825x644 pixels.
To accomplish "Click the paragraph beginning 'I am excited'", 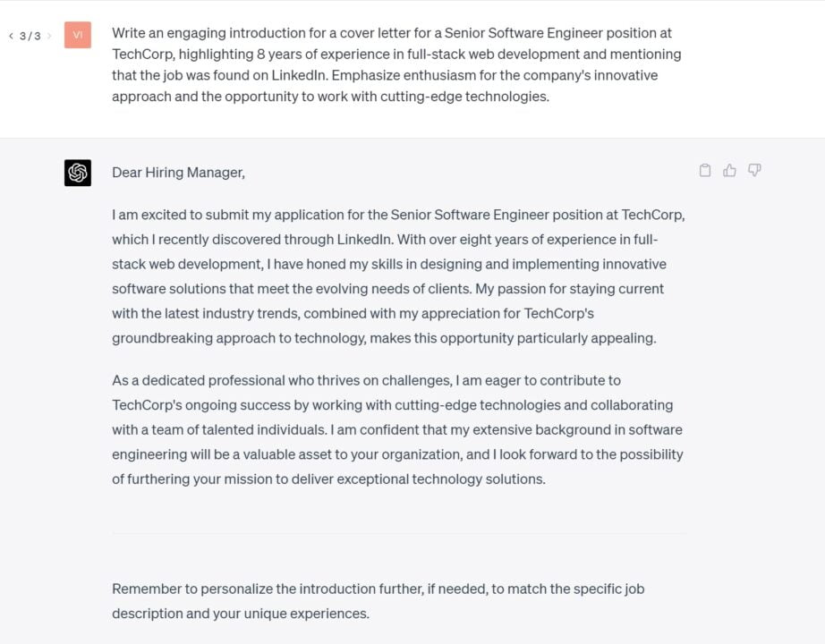I will [398, 276].
